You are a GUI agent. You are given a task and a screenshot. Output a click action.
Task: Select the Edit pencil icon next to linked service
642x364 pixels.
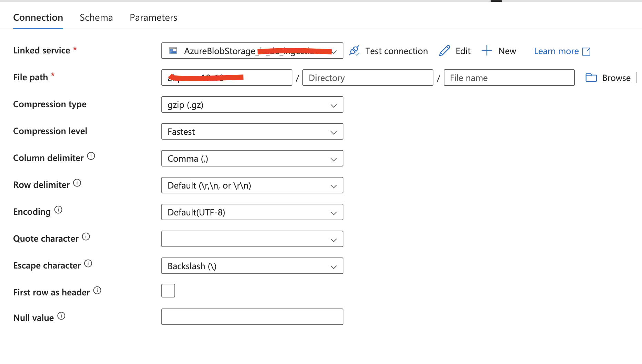click(444, 51)
